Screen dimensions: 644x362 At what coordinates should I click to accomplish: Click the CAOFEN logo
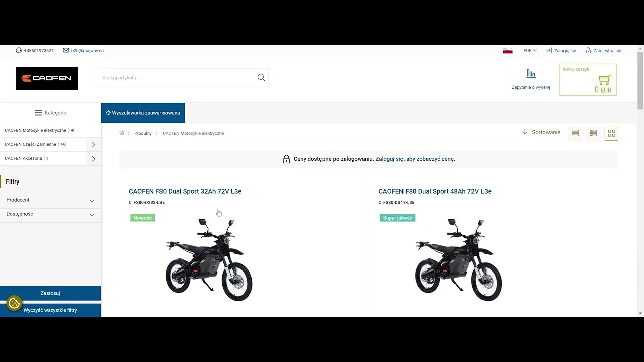pos(47,78)
